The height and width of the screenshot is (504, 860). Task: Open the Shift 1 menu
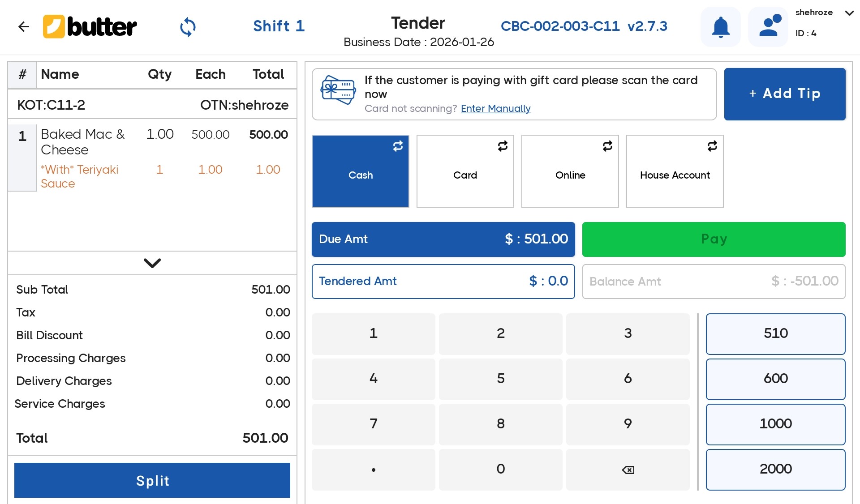point(279,26)
